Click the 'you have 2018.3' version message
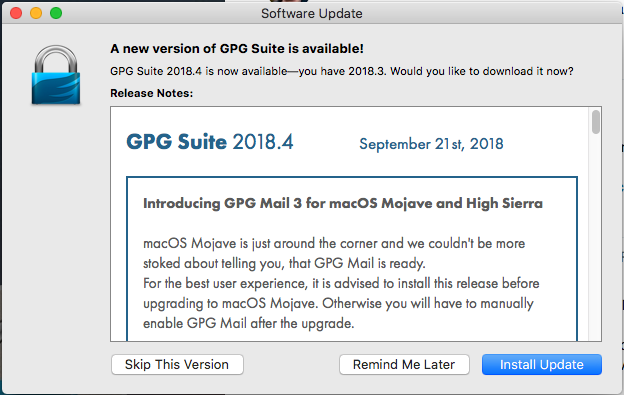The height and width of the screenshot is (395, 624). pyautogui.click(x=341, y=71)
